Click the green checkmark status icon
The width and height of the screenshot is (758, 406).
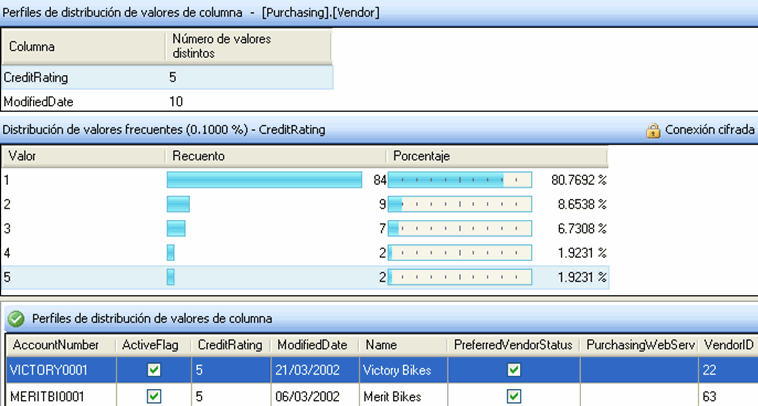tap(16, 319)
